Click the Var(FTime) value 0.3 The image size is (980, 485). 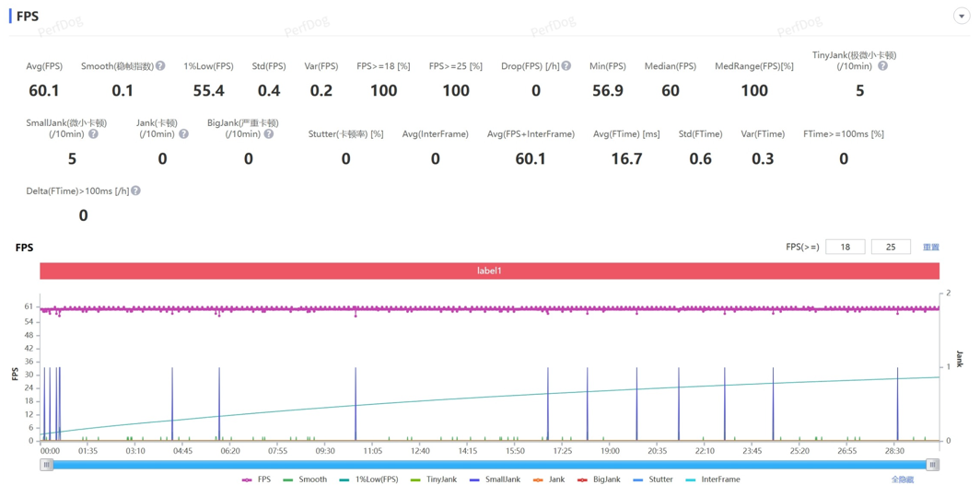763,159
